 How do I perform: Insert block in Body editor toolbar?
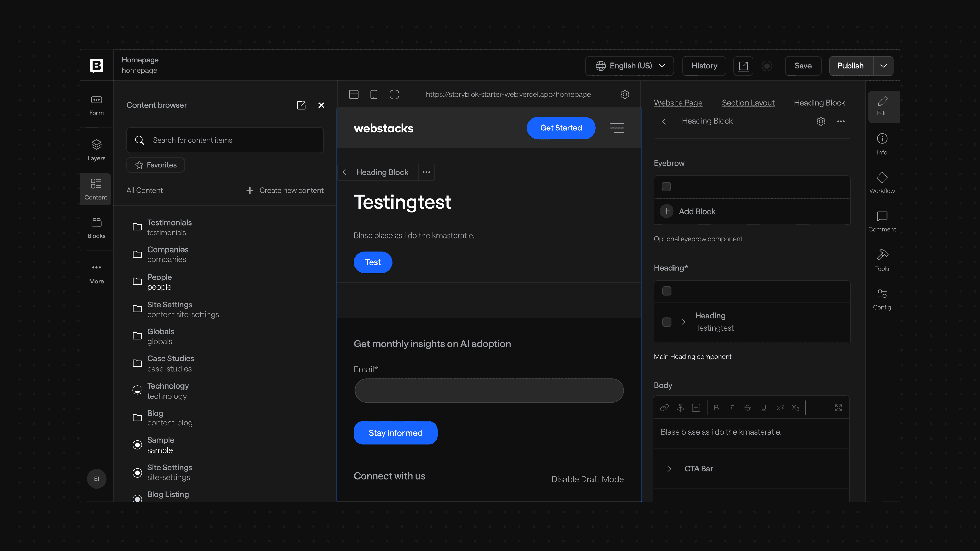696,408
